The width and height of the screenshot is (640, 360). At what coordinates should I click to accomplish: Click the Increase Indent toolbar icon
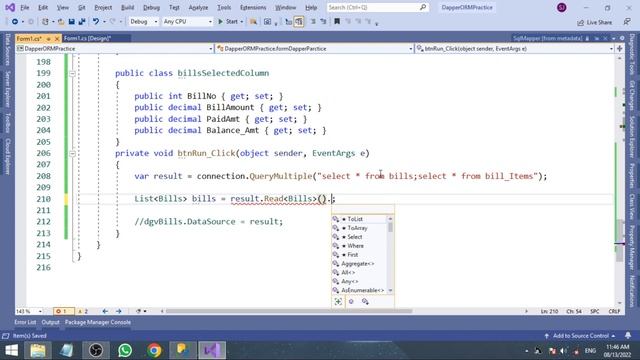click(323, 22)
